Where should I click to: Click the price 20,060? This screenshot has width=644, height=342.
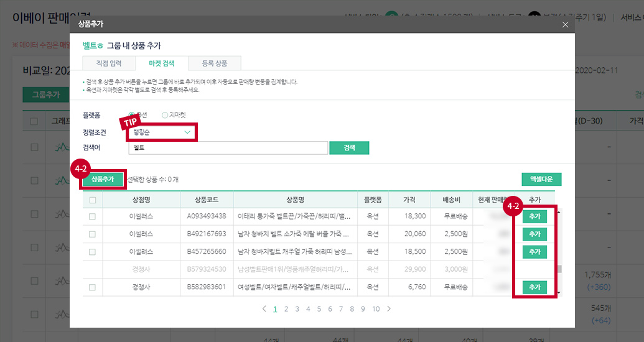coord(415,234)
